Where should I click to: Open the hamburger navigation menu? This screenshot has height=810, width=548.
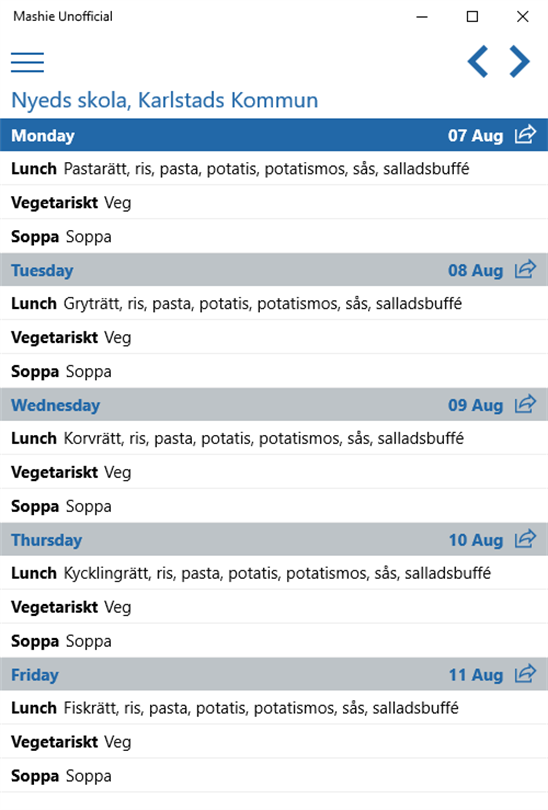click(27, 62)
